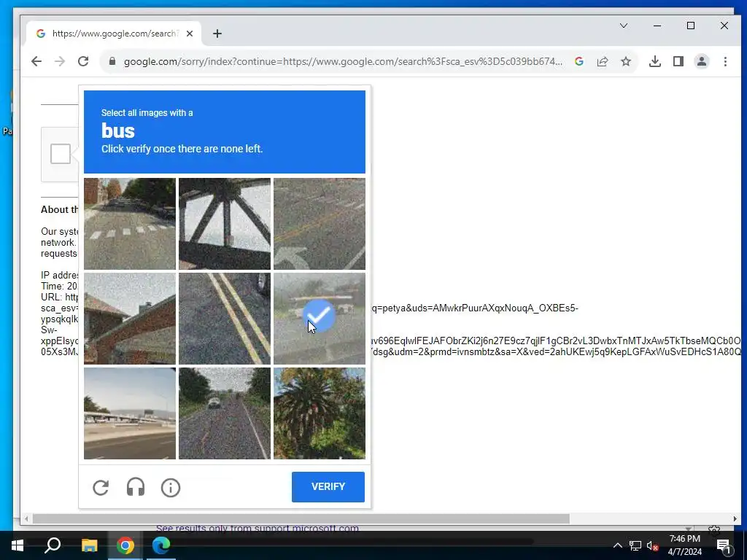747x560 pixels.
Task: Share this page via share icon
Action: 603,61
